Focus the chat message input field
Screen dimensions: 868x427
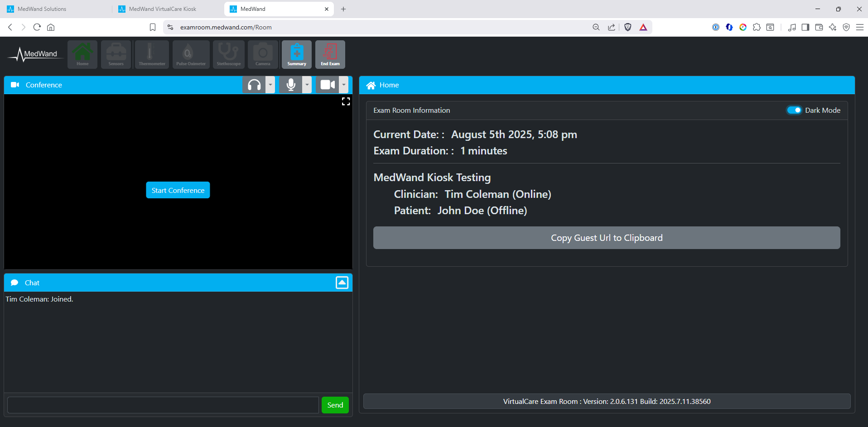[x=163, y=405]
